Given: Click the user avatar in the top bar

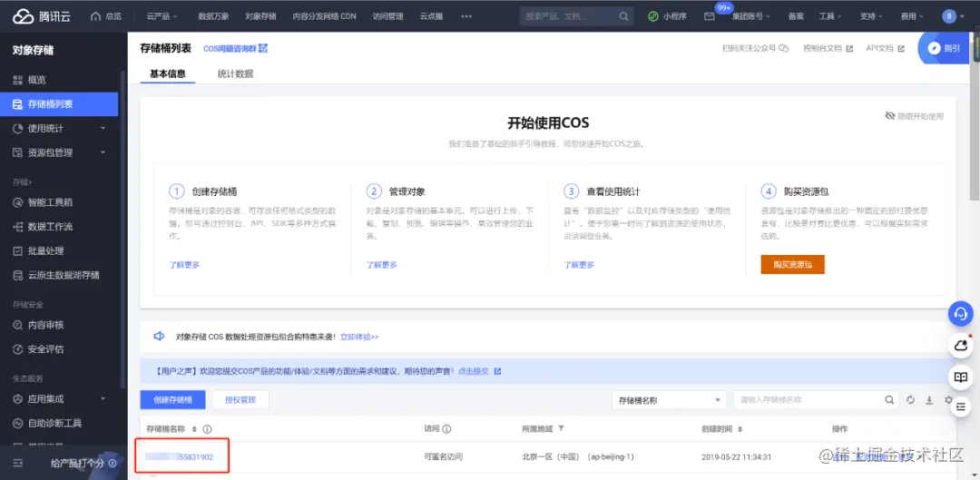Looking at the screenshot, I should click(x=949, y=17).
